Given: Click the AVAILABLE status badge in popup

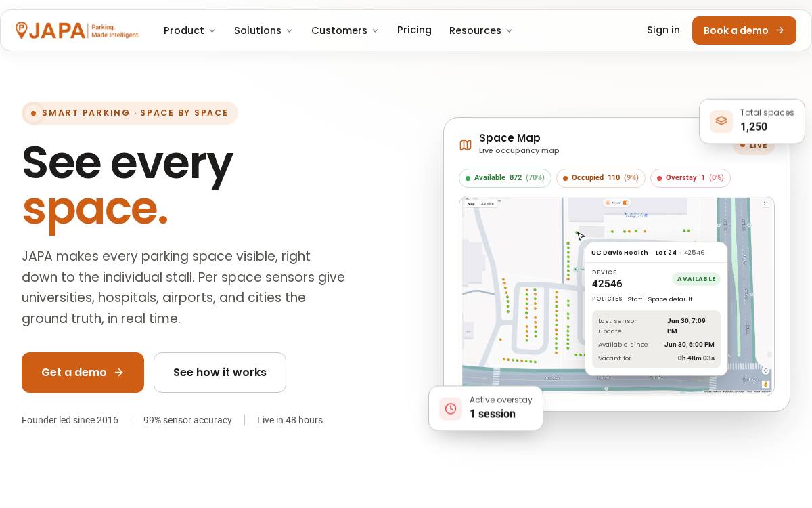Looking at the screenshot, I should pyautogui.click(x=696, y=279).
